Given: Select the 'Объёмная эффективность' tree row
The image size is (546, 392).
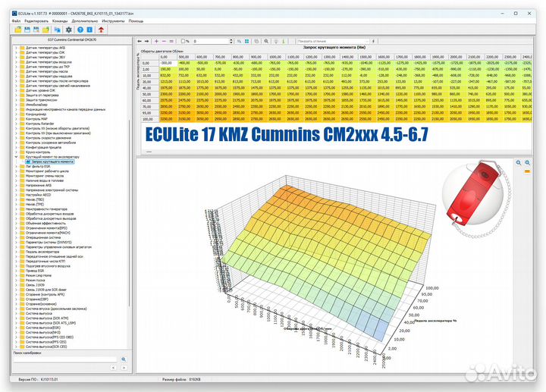Looking at the screenshot, I should pyautogui.click(x=45, y=223).
